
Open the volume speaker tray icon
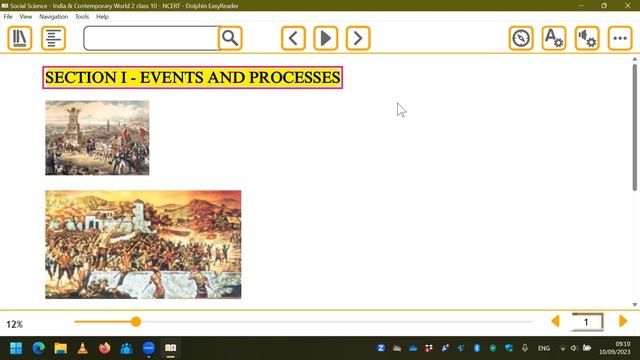(574, 348)
